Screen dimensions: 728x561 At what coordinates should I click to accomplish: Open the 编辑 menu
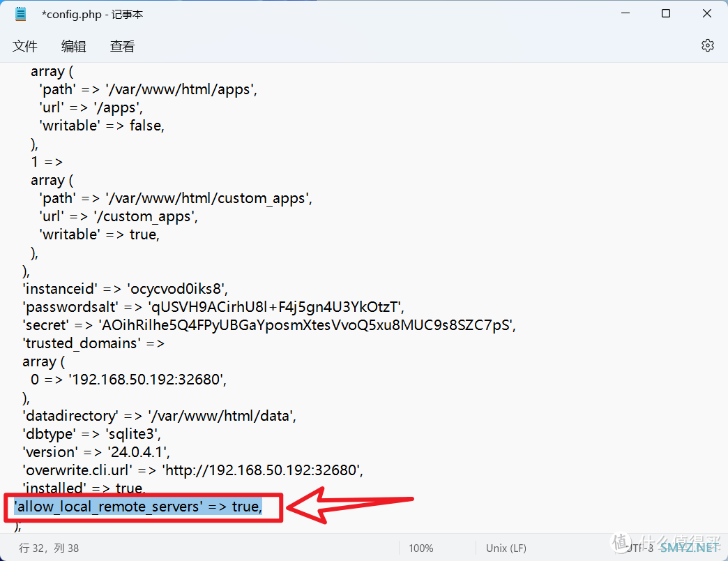73,46
